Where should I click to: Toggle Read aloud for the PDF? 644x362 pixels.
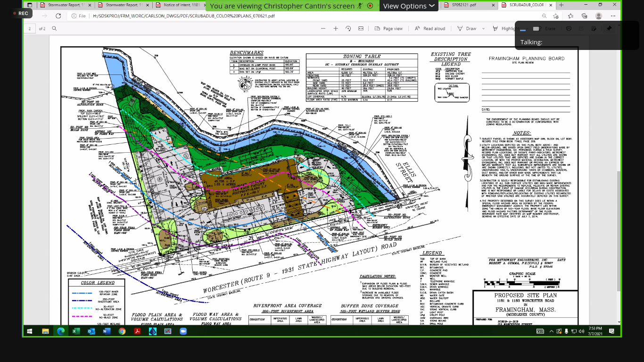pos(430,28)
